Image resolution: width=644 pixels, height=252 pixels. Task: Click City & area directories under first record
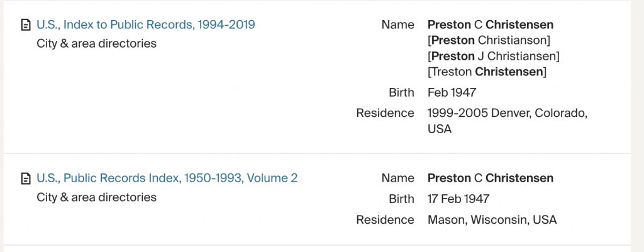96,44
